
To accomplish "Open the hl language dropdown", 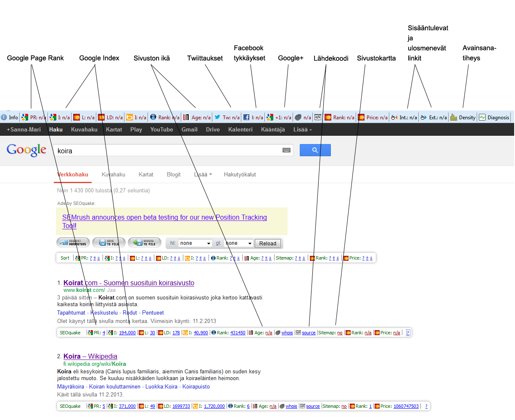I will (195, 243).
